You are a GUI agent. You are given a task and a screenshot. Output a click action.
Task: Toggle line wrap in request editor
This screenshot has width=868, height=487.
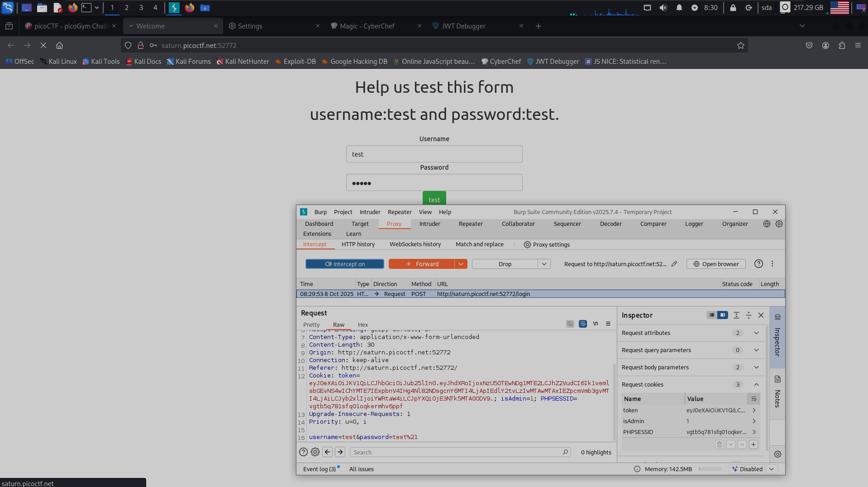click(x=582, y=324)
